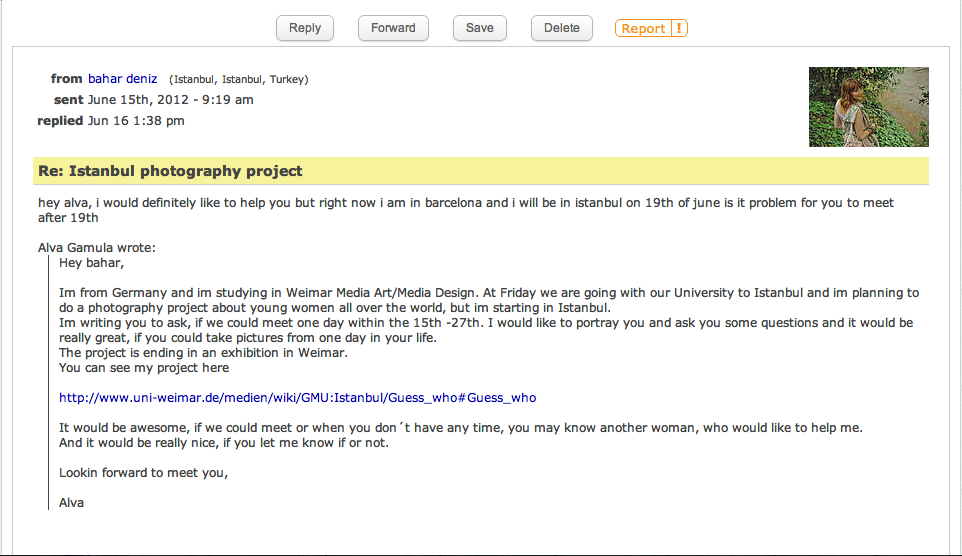Viewport: 962px width, 556px height.
Task: Click the "Alva Gamula wrote:" line
Action: pos(96,248)
